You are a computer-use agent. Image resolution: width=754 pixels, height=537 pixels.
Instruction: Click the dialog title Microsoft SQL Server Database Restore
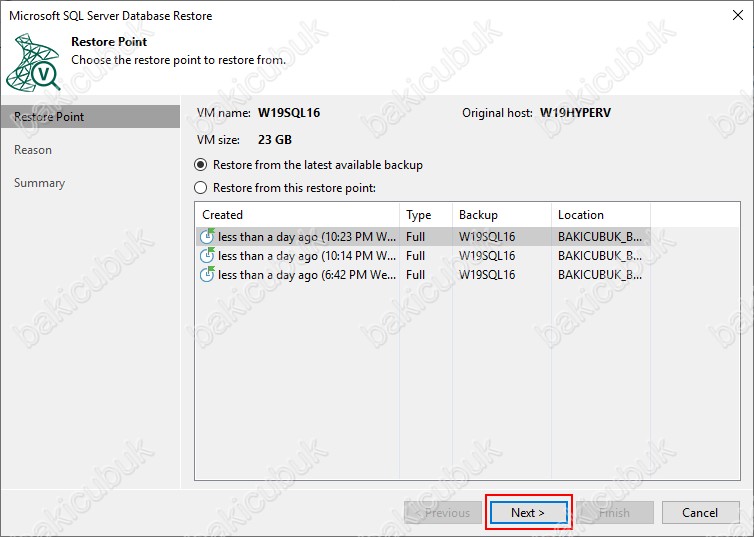(111, 16)
